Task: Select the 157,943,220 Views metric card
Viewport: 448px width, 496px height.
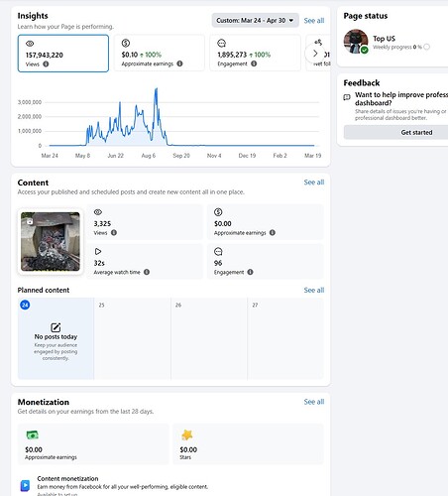Action: (63, 54)
